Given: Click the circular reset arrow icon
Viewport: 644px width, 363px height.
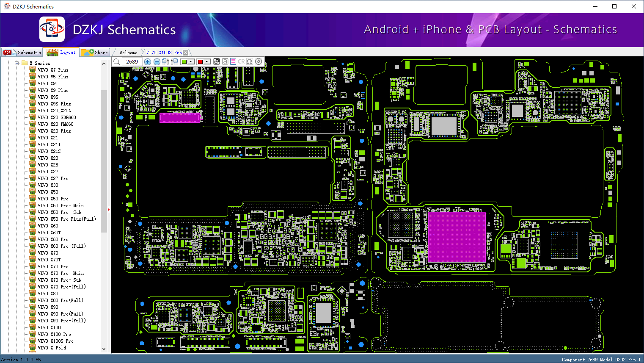Looking at the screenshot, I should coord(259,62).
